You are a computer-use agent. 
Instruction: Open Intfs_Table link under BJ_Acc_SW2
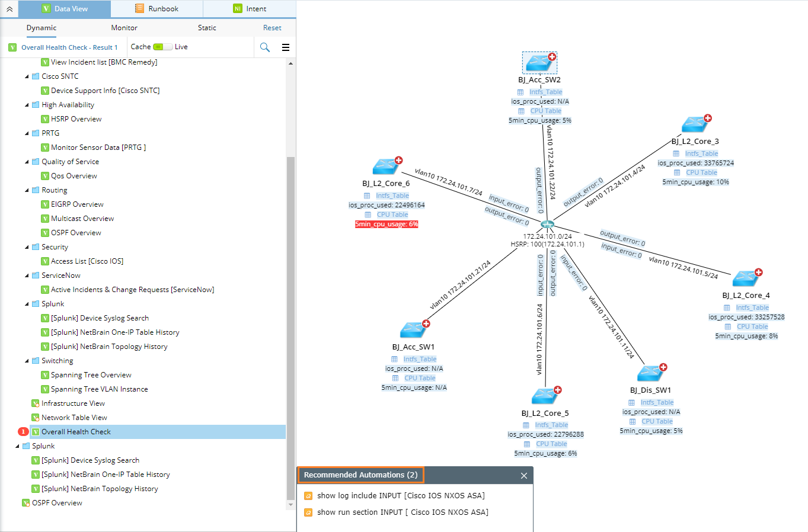pos(546,92)
